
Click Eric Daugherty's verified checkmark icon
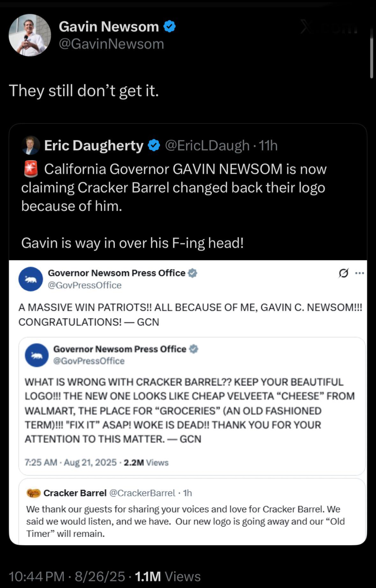point(154,145)
